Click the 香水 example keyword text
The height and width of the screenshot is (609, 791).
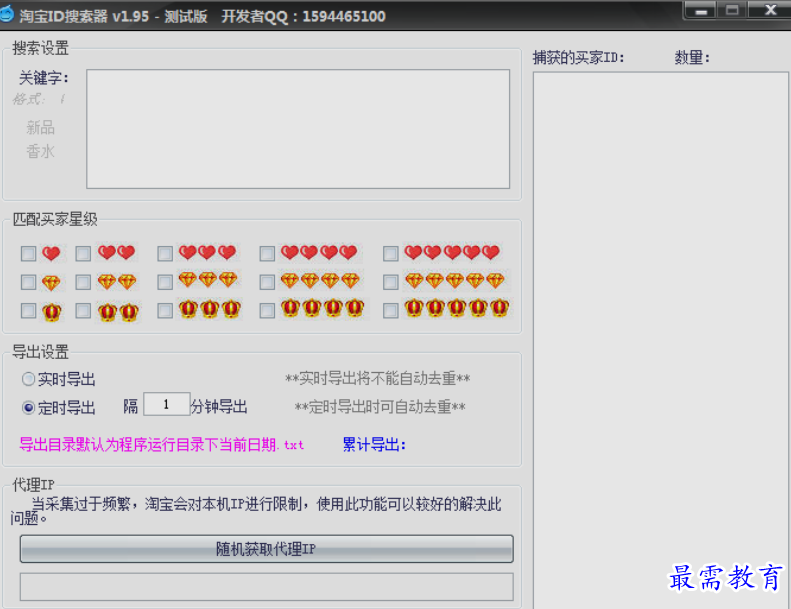(40, 151)
